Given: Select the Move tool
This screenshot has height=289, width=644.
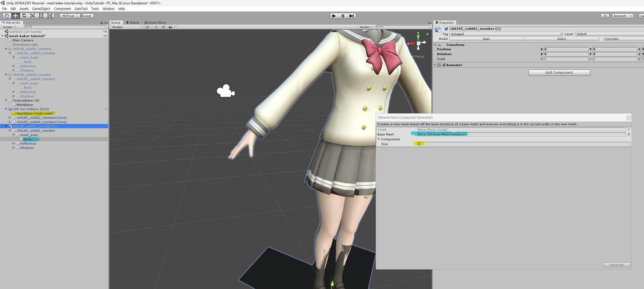Looking at the screenshot, I should click(15, 16).
